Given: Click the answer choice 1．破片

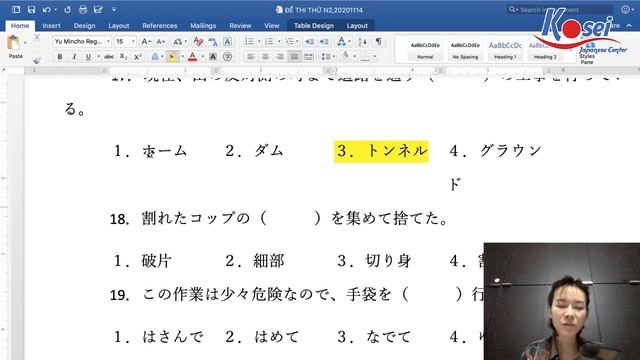Looking at the screenshot, I should [142, 261].
